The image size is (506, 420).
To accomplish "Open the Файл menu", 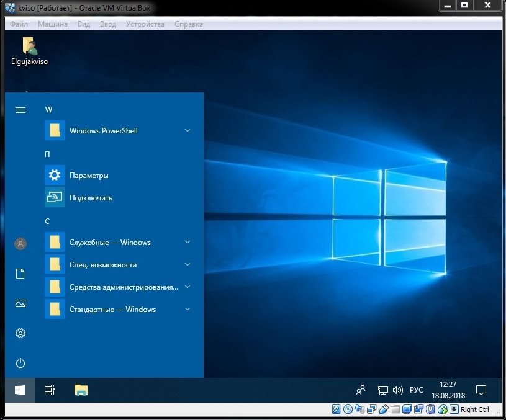I will (19, 24).
